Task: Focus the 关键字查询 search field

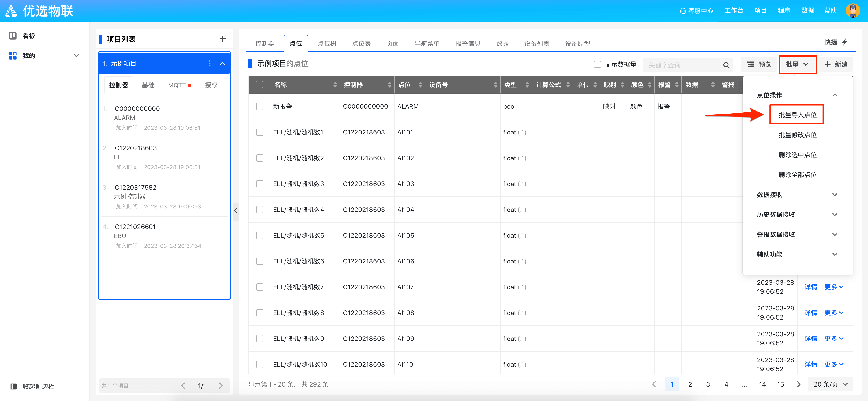Action: (681, 65)
